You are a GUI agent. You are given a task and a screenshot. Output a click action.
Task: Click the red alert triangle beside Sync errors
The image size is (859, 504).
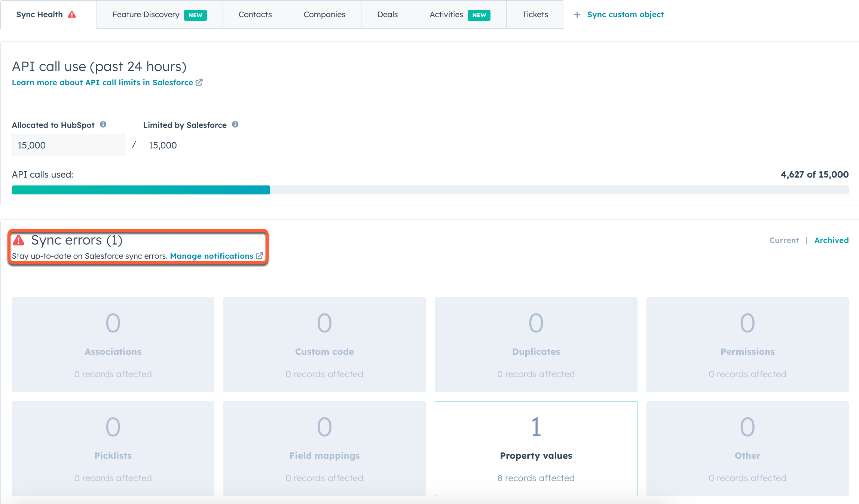[x=18, y=240]
